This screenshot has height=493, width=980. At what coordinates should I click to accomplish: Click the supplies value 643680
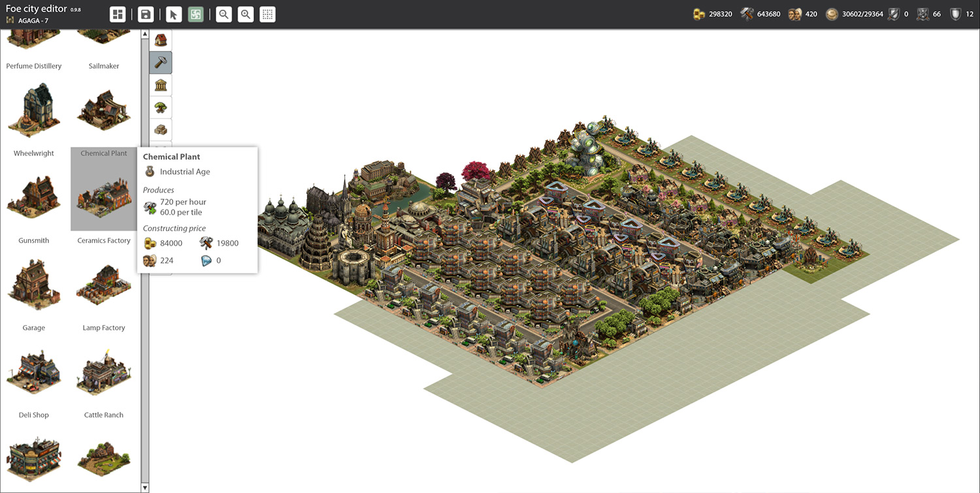coord(769,14)
